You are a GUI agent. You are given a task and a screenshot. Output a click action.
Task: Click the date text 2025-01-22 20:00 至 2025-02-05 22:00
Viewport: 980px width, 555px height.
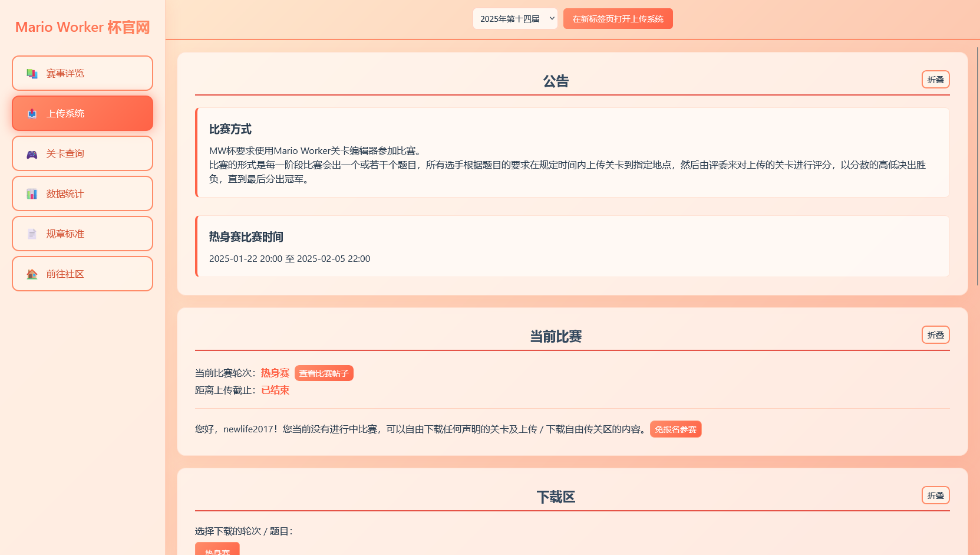coord(290,259)
